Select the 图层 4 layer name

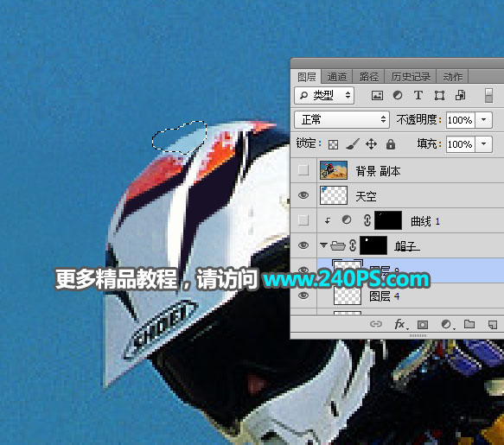coord(385,296)
